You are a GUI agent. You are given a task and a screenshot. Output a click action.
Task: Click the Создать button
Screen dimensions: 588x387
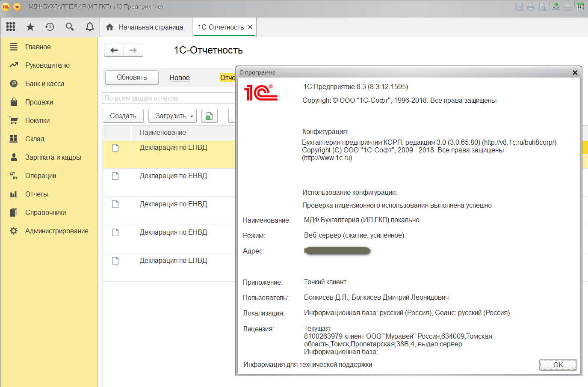[x=123, y=116]
